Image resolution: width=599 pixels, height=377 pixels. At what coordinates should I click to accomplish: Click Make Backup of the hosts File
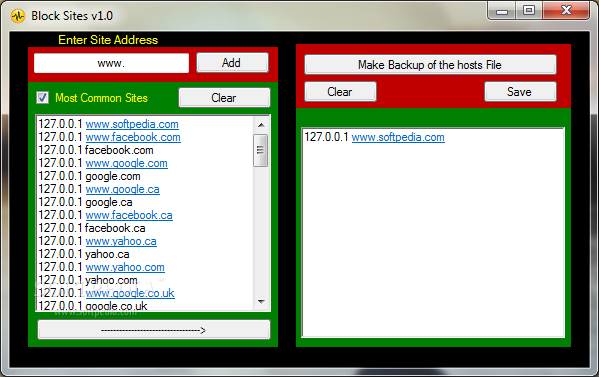[x=430, y=65]
